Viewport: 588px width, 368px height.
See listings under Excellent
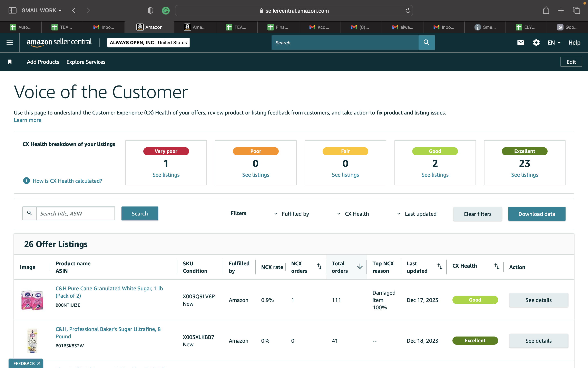(x=525, y=175)
